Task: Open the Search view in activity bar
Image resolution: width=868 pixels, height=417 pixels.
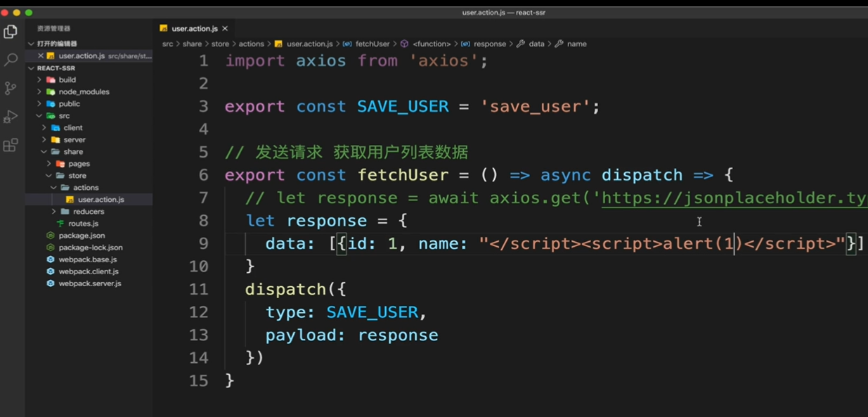Action: click(11, 60)
